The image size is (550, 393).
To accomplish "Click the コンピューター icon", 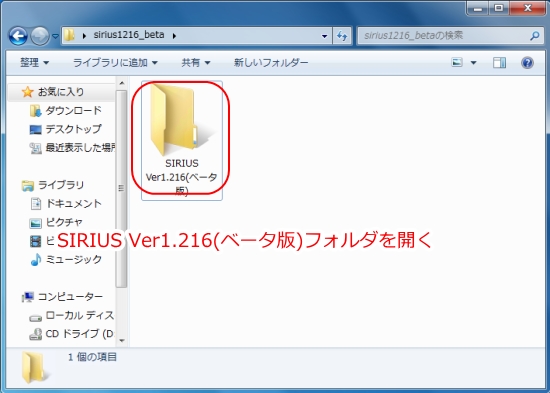I will 27,297.
